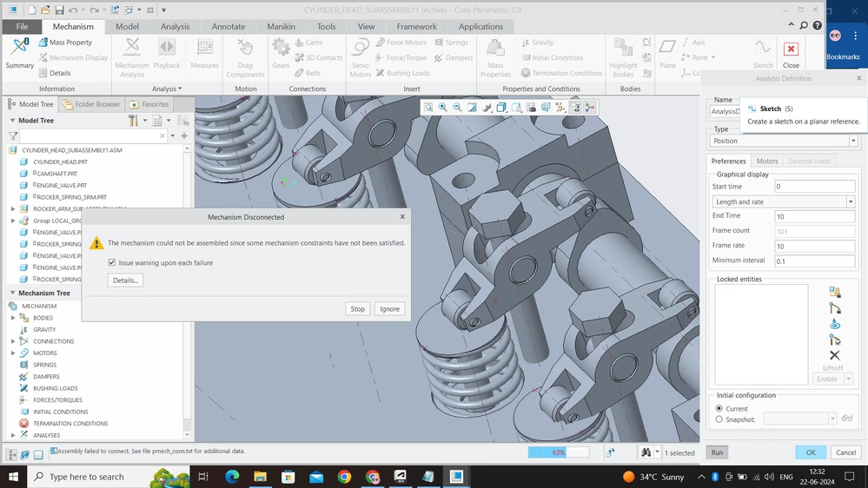This screenshot has height=488, width=868.
Task: Click the End Time input field
Action: [814, 216]
